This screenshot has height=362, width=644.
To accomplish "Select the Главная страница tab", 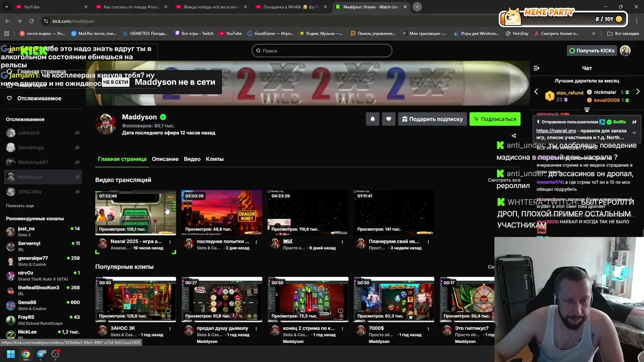I will pyautogui.click(x=122, y=159).
